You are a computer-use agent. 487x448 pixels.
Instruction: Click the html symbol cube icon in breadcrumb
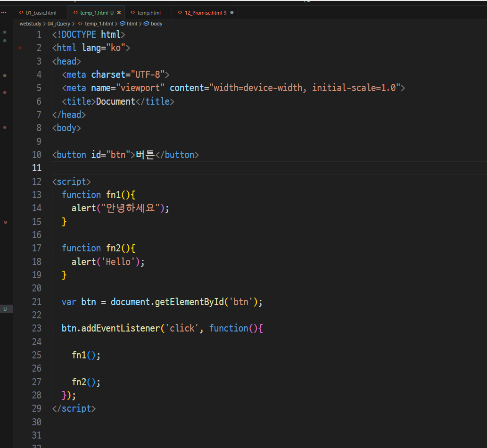point(123,24)
